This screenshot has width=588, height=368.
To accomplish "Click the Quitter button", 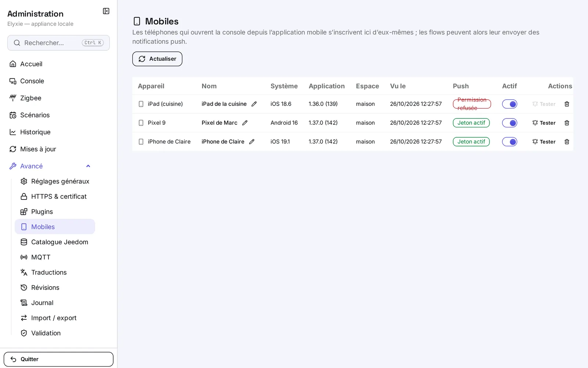I will pos(58,359).
